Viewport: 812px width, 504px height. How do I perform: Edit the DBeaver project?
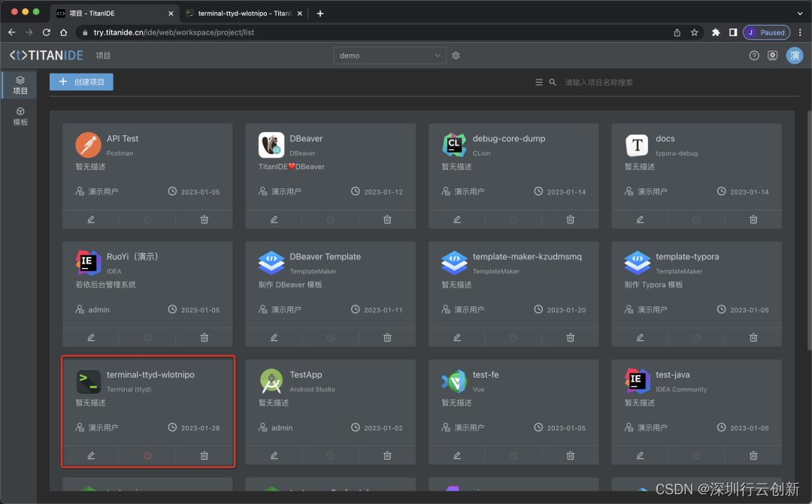pyautogui.click(x=274, y=219)
